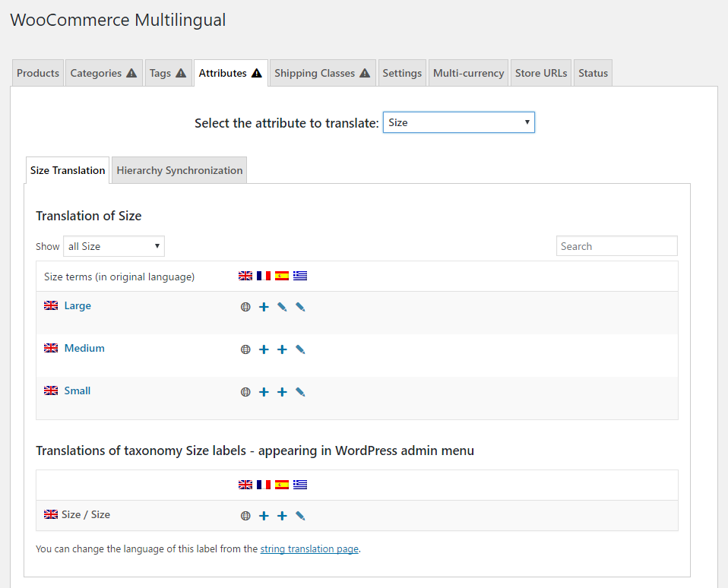Click the globe icon in Large row
728x588 pixels.
click(x=245, y=307)
